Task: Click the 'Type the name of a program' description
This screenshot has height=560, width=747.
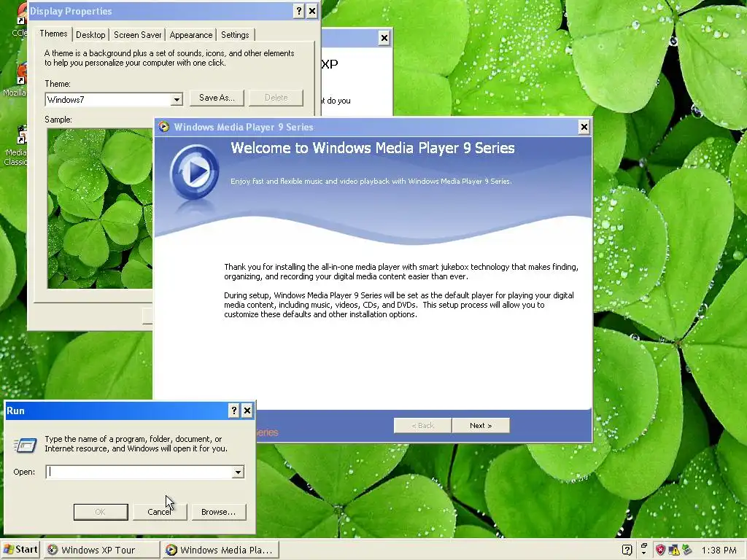Action: pos(136,444)
